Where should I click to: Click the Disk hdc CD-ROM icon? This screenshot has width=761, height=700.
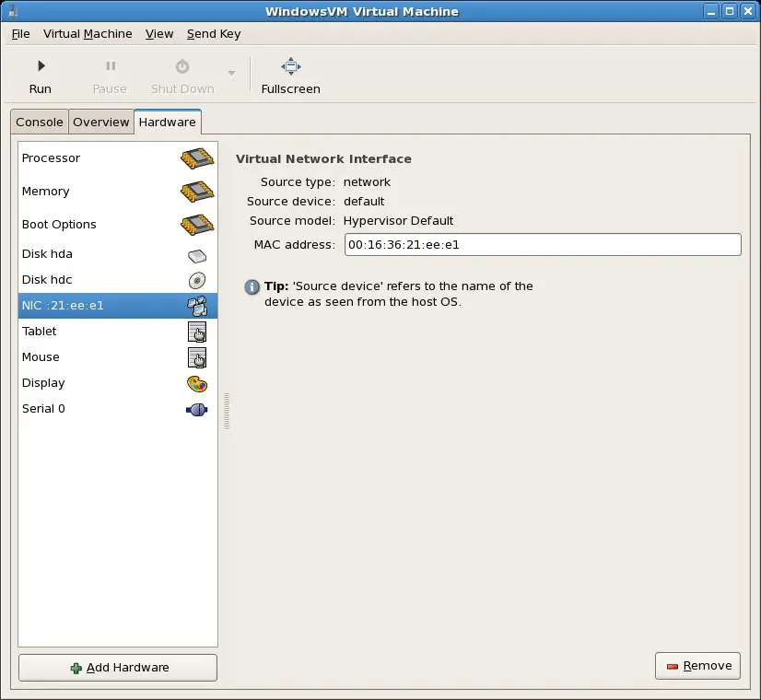(x=196, y=281)
